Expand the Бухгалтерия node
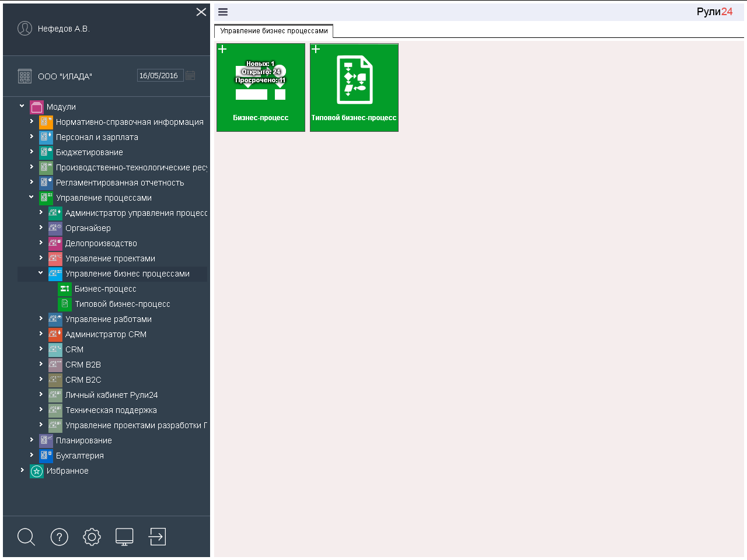The image size is (747, 560). coord(32,455)
